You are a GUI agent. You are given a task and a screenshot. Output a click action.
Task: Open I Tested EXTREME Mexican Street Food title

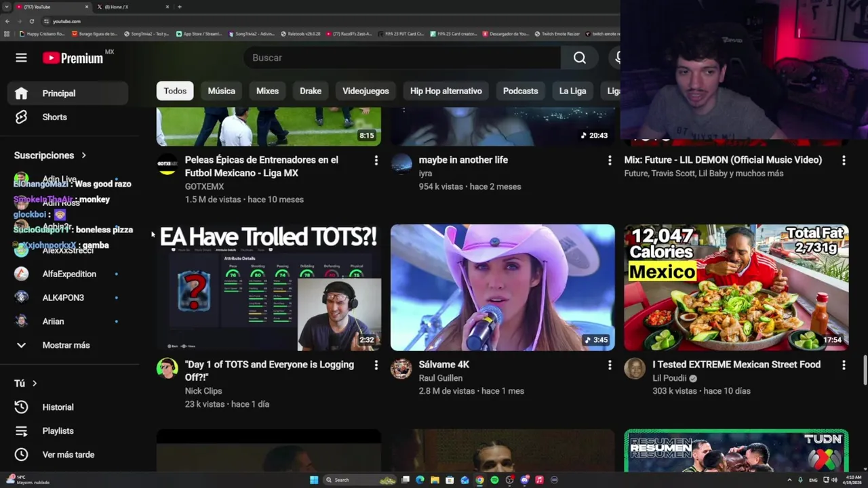tap(736, 365)
